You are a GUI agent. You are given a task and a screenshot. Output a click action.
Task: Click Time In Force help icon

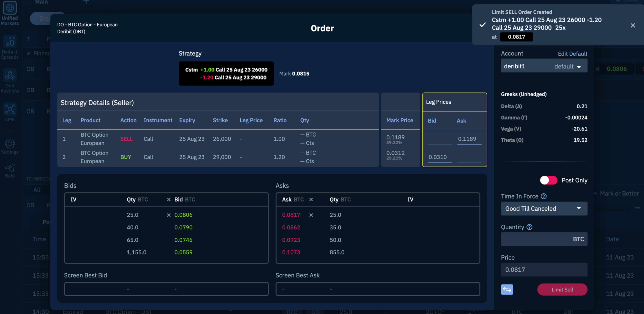[x=543, y=196]
